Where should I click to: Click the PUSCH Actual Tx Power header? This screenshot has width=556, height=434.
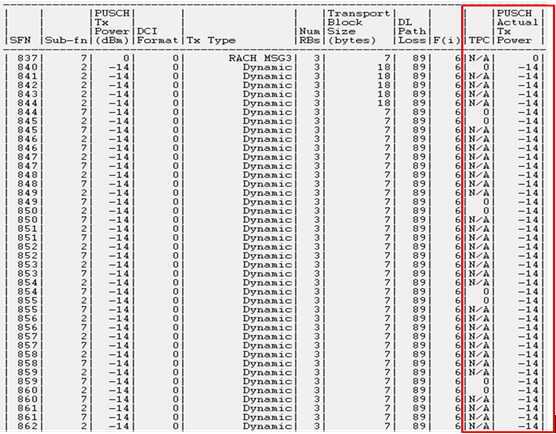[517, 27]
